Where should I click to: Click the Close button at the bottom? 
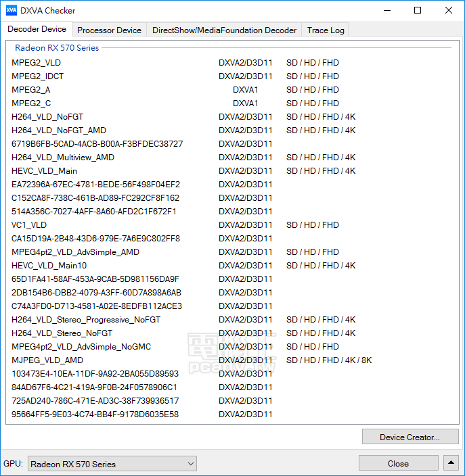pos(399,464)
